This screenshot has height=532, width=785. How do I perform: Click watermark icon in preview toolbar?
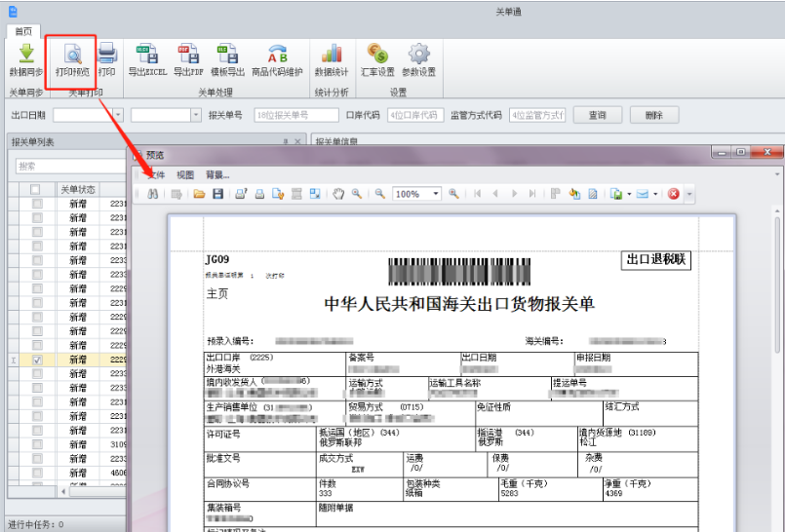pyautogui.click(x=593, y=194)
